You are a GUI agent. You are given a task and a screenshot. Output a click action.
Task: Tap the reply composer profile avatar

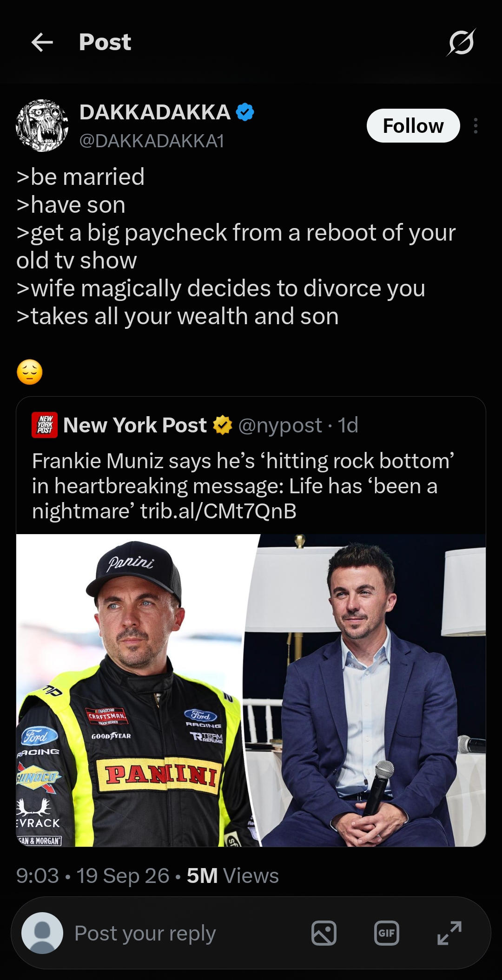point(42,933)
